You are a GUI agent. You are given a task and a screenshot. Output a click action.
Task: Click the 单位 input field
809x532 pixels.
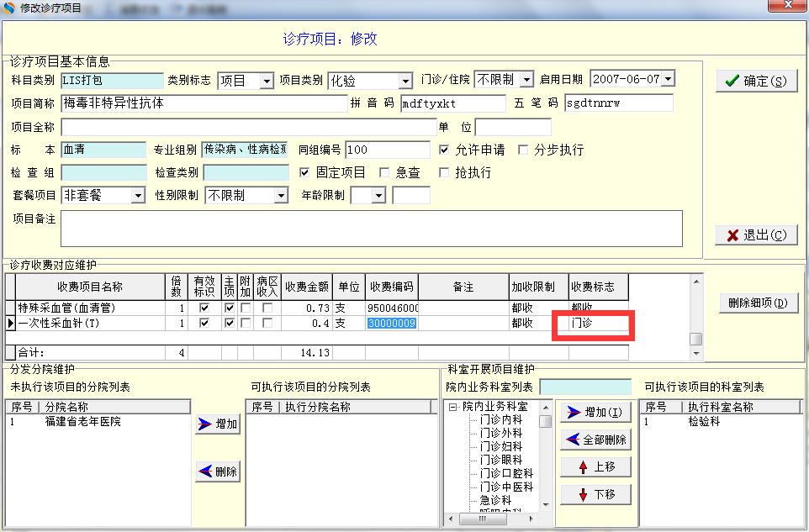coord(513,127)
